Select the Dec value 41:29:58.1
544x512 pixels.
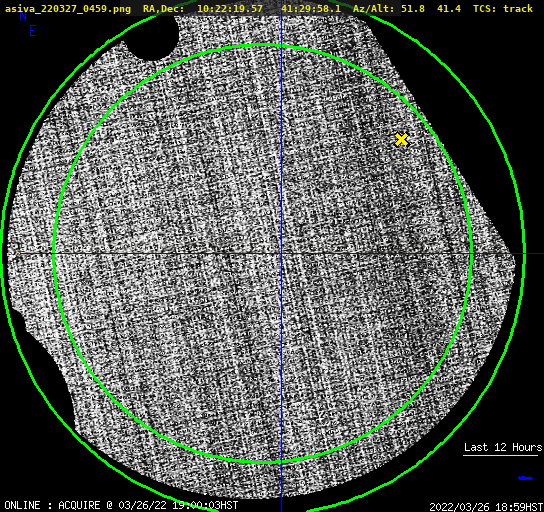[x=311, y=8]
